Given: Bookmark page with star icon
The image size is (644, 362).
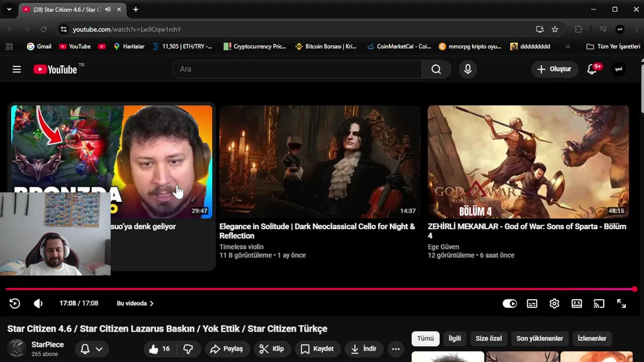Looking at the screenshot, I should point(555,29).
